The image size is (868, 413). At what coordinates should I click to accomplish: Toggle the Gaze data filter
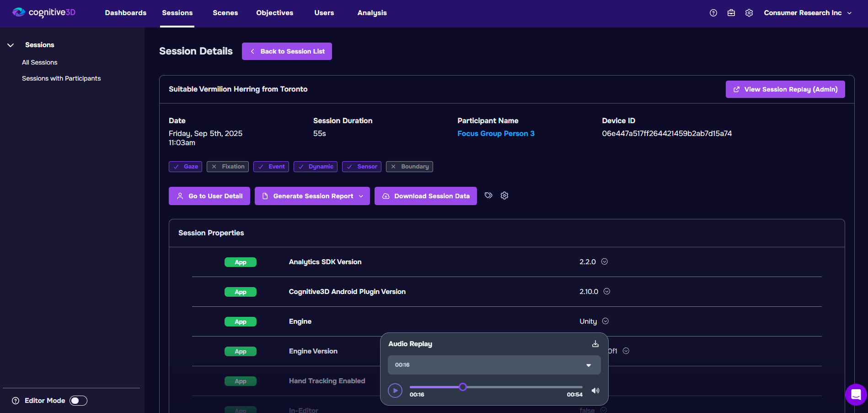pyautogui.click(x=185, y=167)
